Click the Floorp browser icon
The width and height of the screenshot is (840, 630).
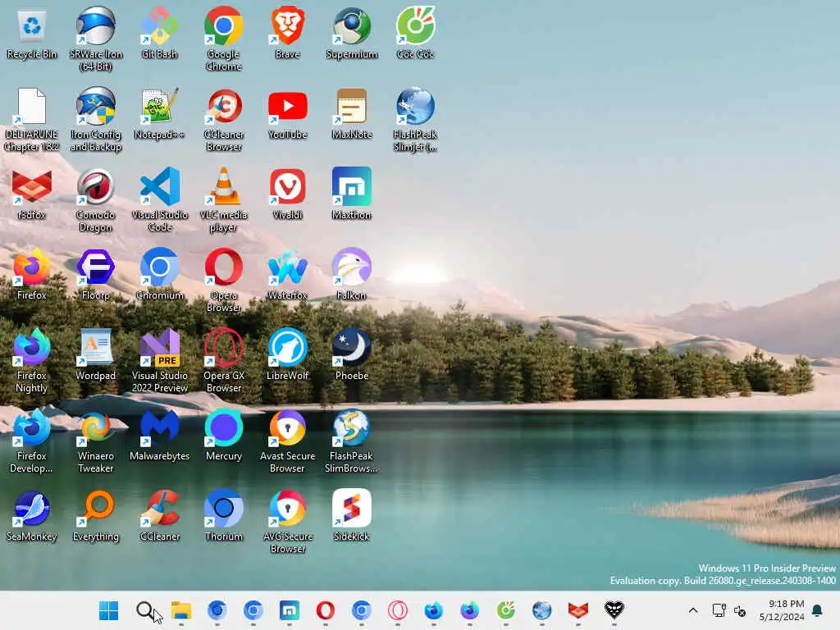pos(96,274)
